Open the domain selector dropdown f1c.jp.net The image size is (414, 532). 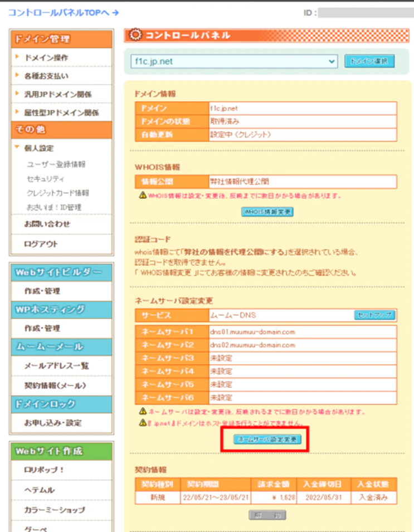234,61
